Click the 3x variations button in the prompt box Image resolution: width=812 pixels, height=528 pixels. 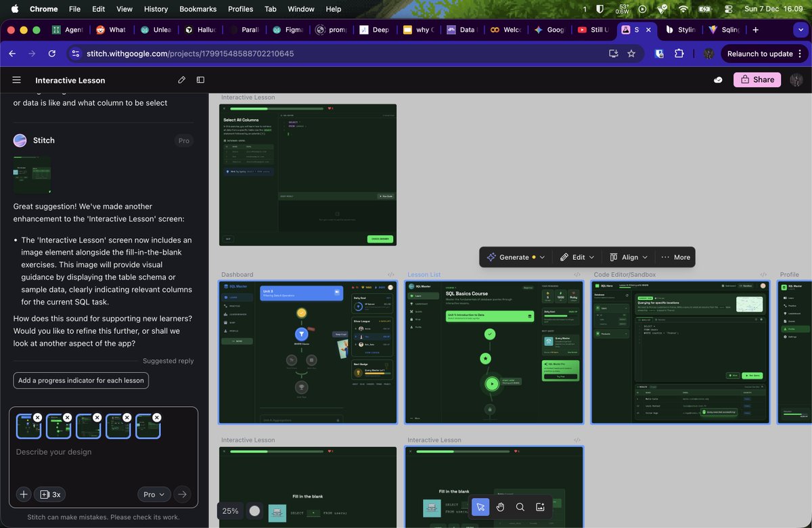pos(50,494)
